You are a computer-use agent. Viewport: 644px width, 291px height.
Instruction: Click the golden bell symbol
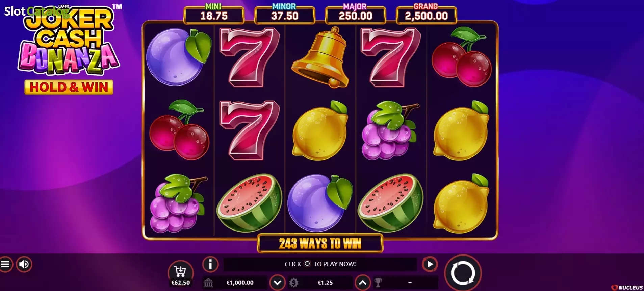320,57
